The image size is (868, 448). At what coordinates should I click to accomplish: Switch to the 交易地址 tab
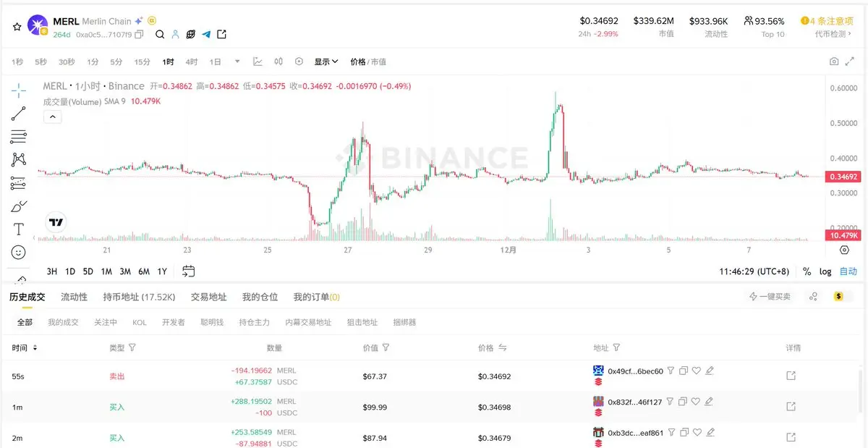pos(208,297)
